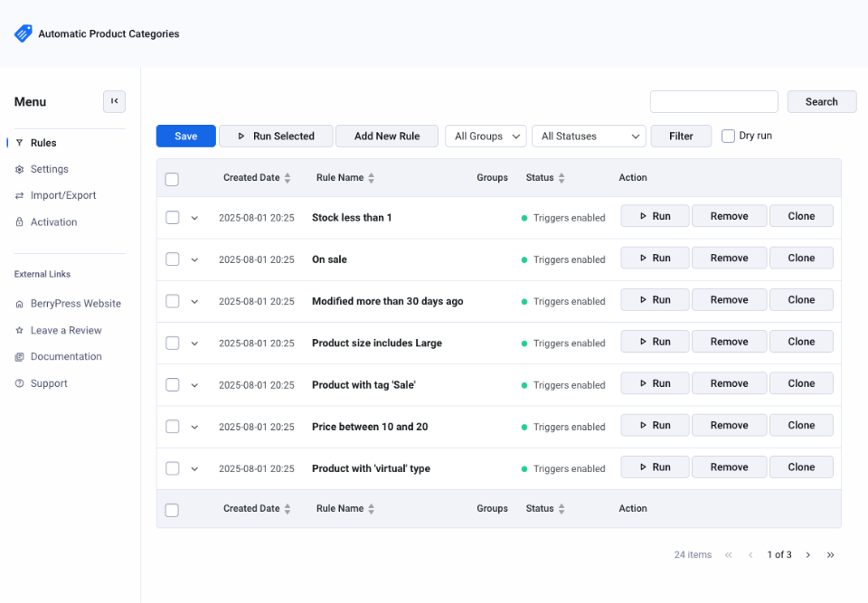
Task: Click the Documentation book icon
Action: click(21, 356)
